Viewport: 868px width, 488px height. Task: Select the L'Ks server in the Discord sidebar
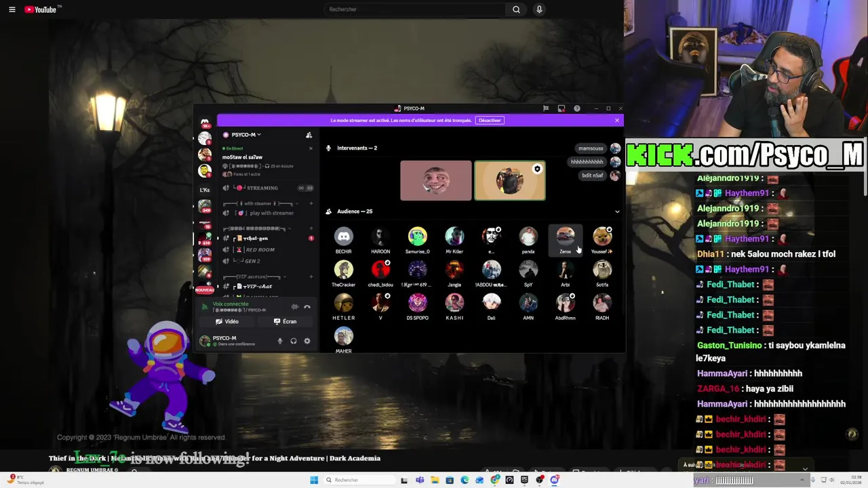tap(205, 190)
